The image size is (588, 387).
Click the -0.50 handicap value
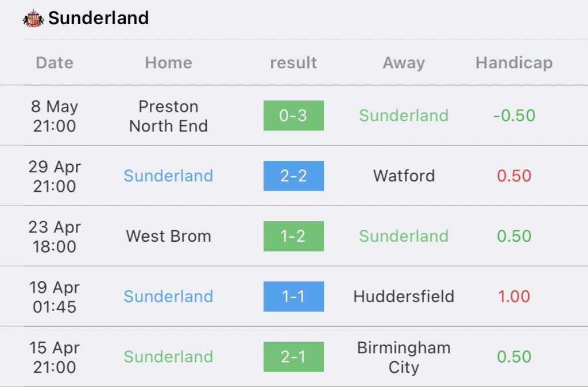click(x=514, y=115)
